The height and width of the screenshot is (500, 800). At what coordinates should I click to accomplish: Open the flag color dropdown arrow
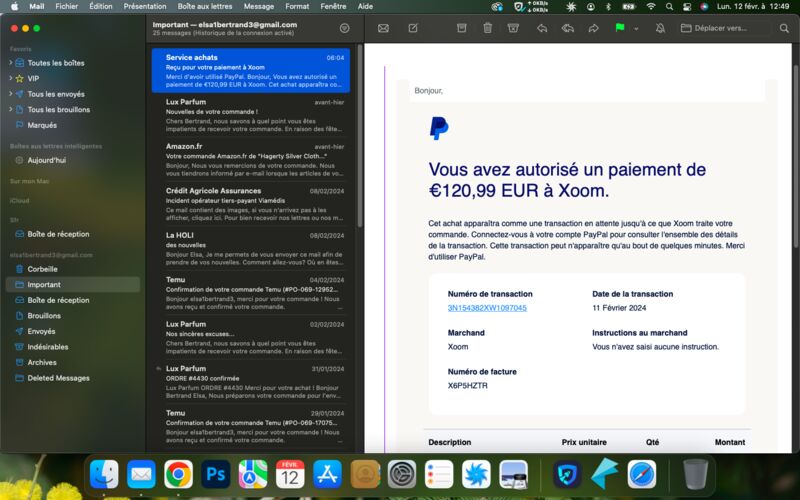(x=636, y=29)
